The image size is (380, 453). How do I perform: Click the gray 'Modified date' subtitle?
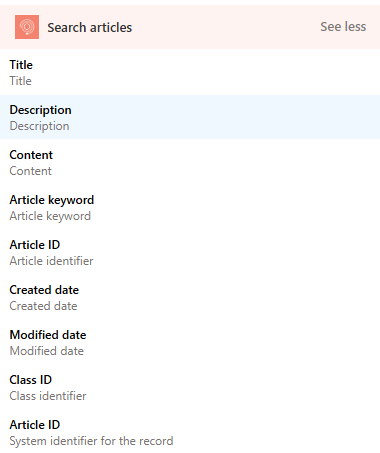point(47,351)
